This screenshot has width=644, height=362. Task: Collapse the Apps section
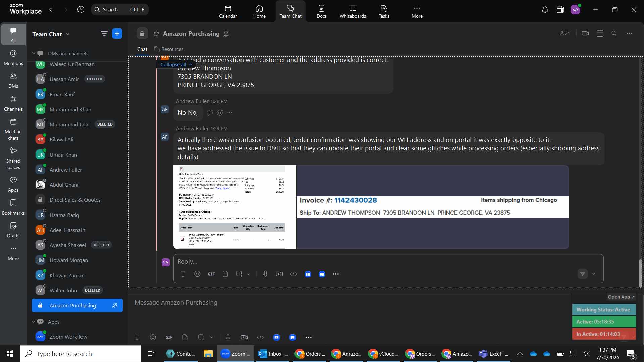[x=34, y=322]
